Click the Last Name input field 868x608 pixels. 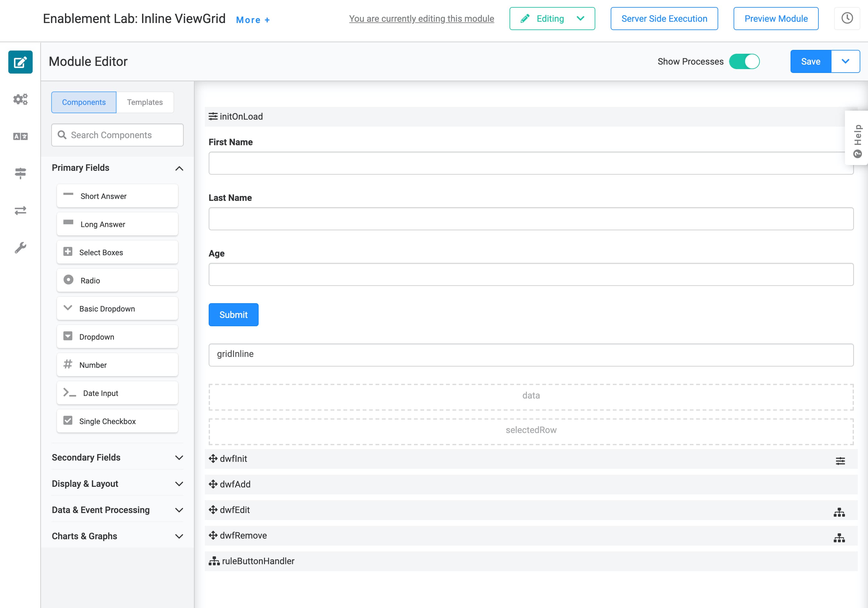(531, 219)
